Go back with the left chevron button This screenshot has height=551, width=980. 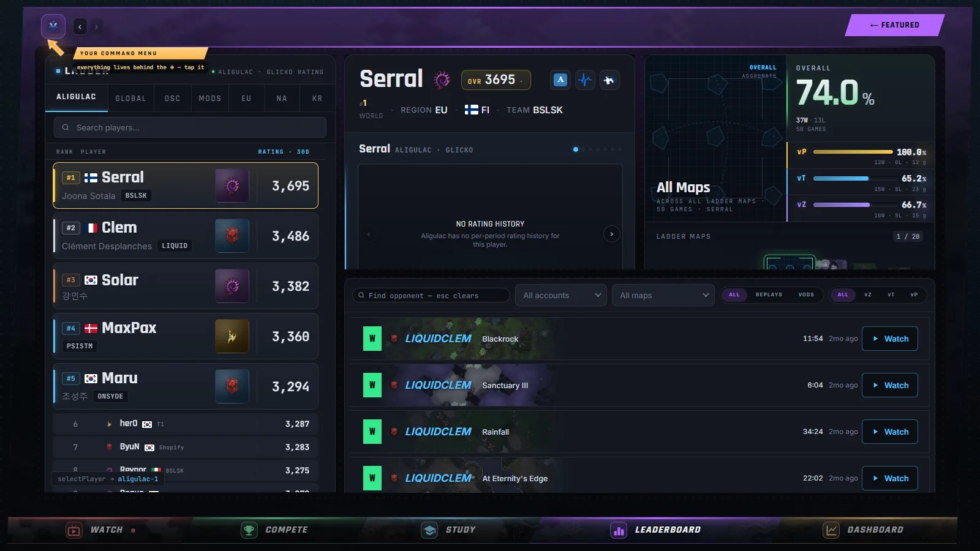tap(80, 26)
